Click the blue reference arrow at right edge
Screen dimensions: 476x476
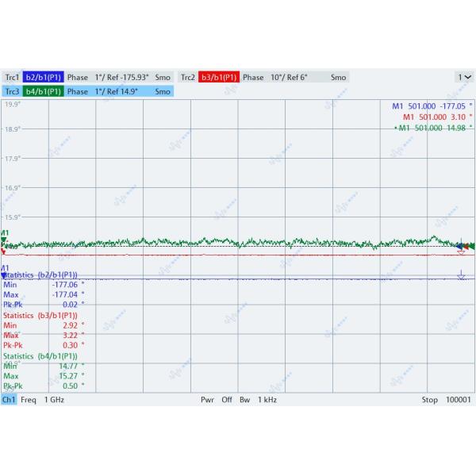coord(461,274)
